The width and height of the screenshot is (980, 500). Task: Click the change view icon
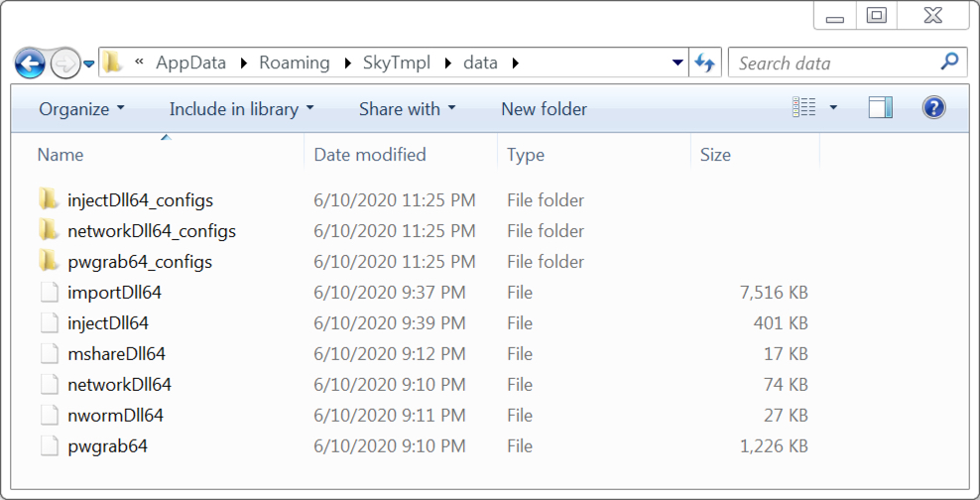click(803, 107)
